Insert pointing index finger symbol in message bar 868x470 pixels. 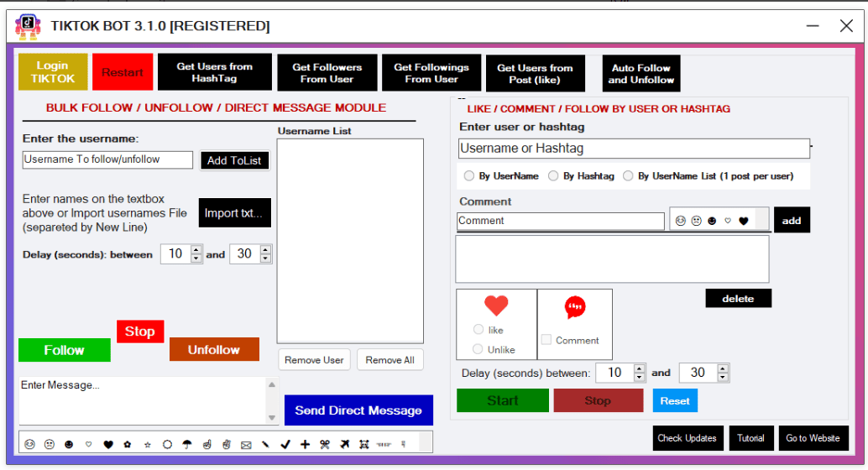207,444
